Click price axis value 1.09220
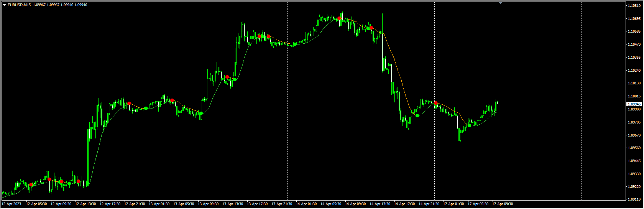Screen dimensions: 644x209 (634, 187)
